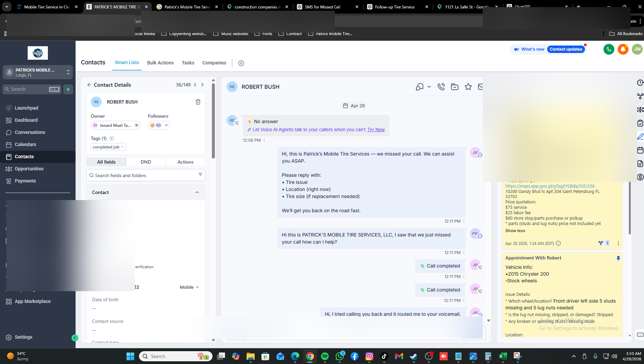Select the All fields tab
Viewport: 644px width, 364px height.
106,162
